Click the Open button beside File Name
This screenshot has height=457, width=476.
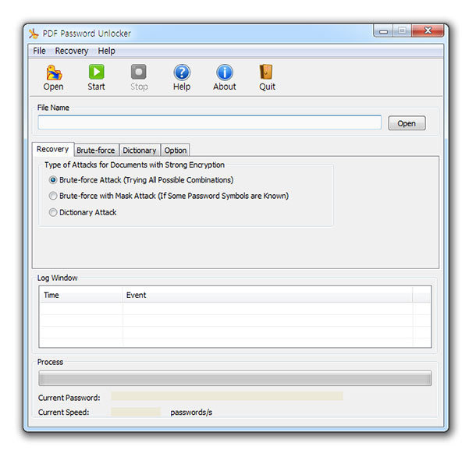click(x=407, y=123)
